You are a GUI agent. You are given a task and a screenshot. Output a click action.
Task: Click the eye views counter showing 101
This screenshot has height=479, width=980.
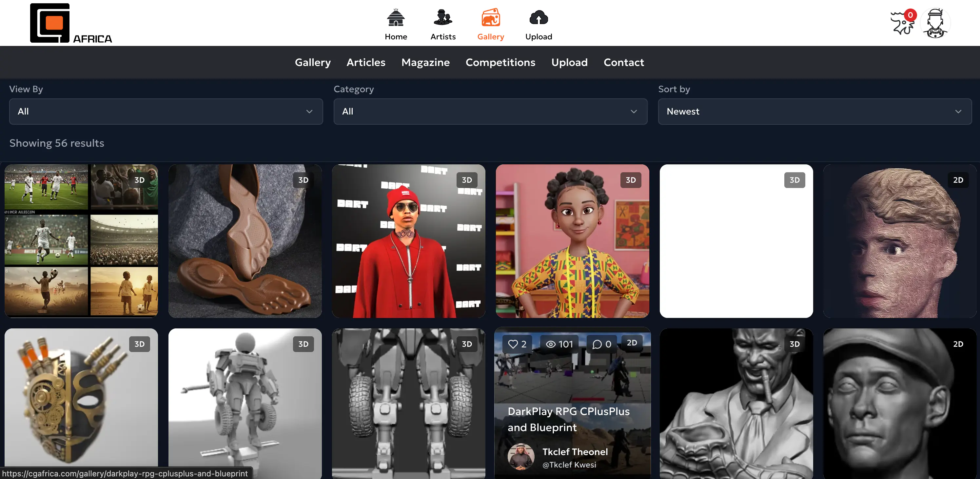click(559, 344)
